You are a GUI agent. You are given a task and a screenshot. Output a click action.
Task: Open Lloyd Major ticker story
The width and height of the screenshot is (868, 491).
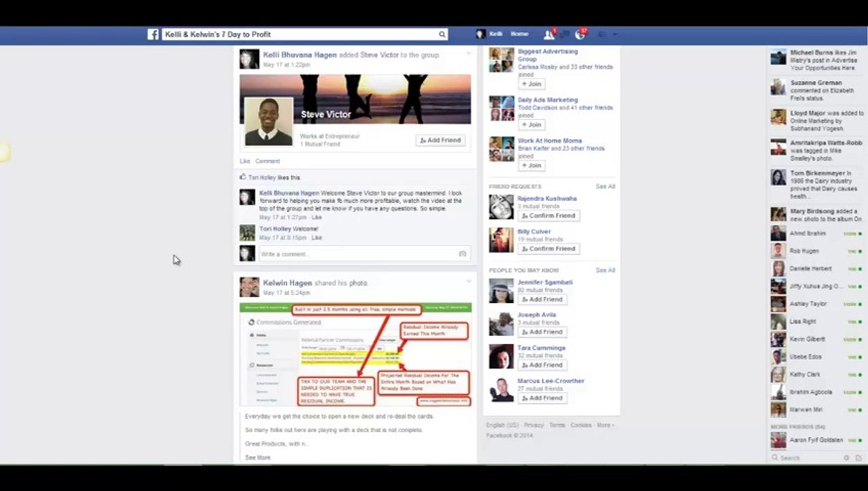817,121
